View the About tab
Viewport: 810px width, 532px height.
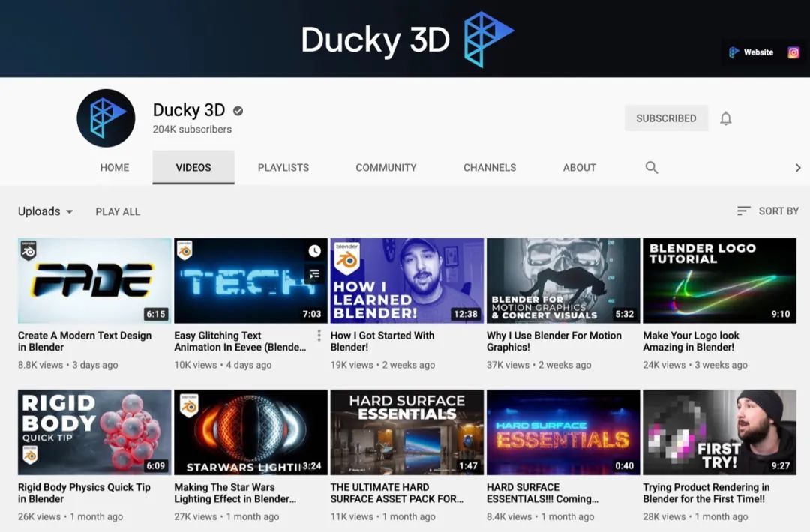580,168
